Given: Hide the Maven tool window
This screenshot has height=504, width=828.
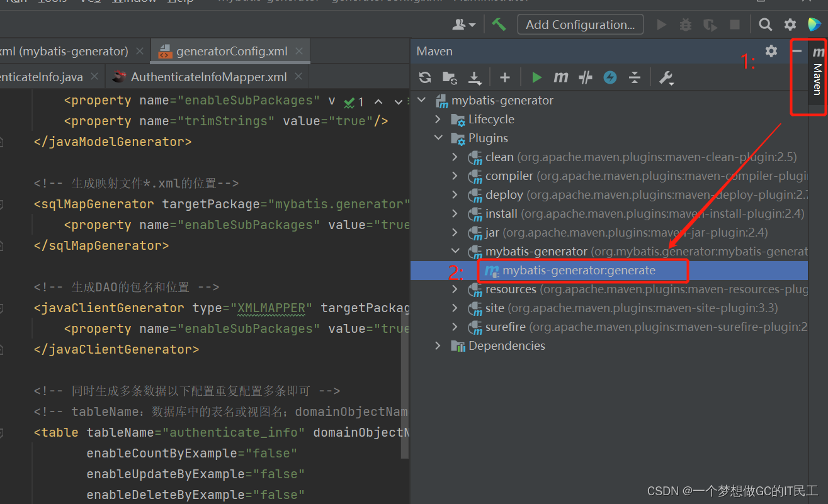Looking at the screenshot, I should pos(796,51).
